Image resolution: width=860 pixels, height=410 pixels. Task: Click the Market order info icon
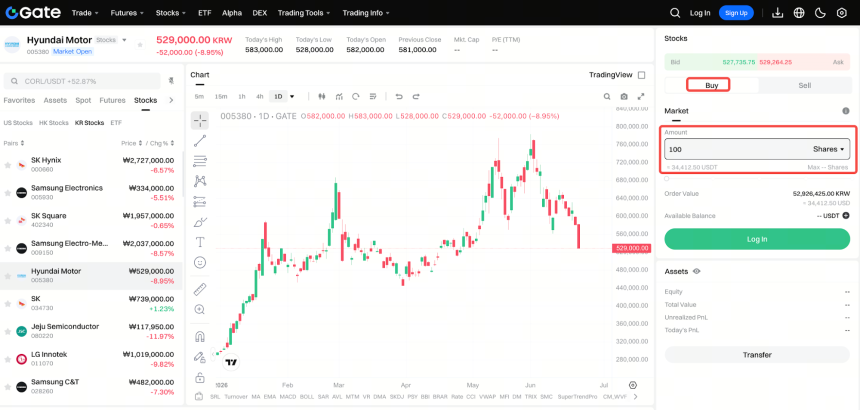tap(846, 111)
